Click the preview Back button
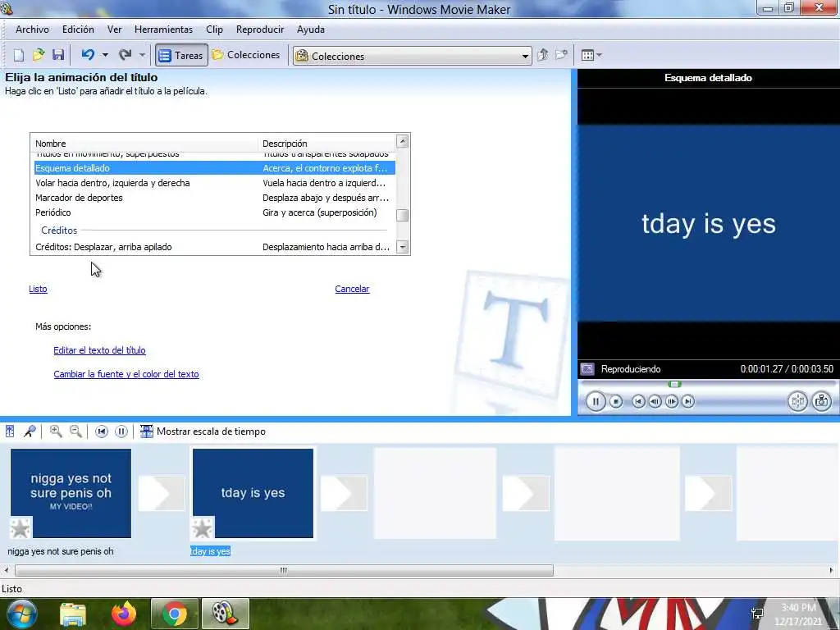The image size is (840, 630). (x=638, y=401)
